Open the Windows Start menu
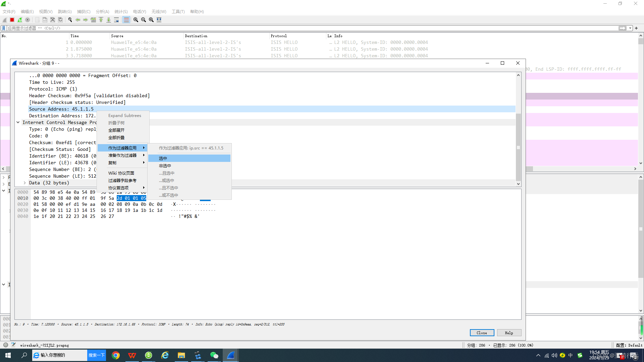 [8, 355]
